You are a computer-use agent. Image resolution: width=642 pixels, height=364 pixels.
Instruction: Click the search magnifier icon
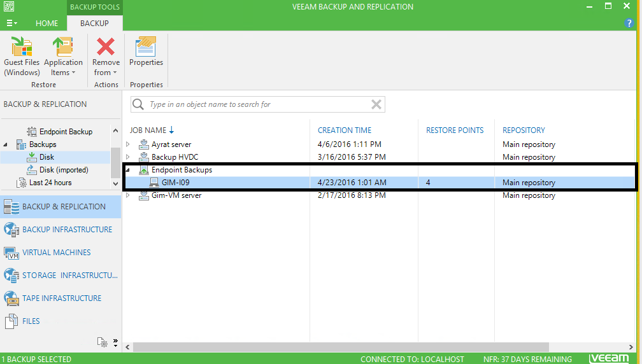point(138,104)
